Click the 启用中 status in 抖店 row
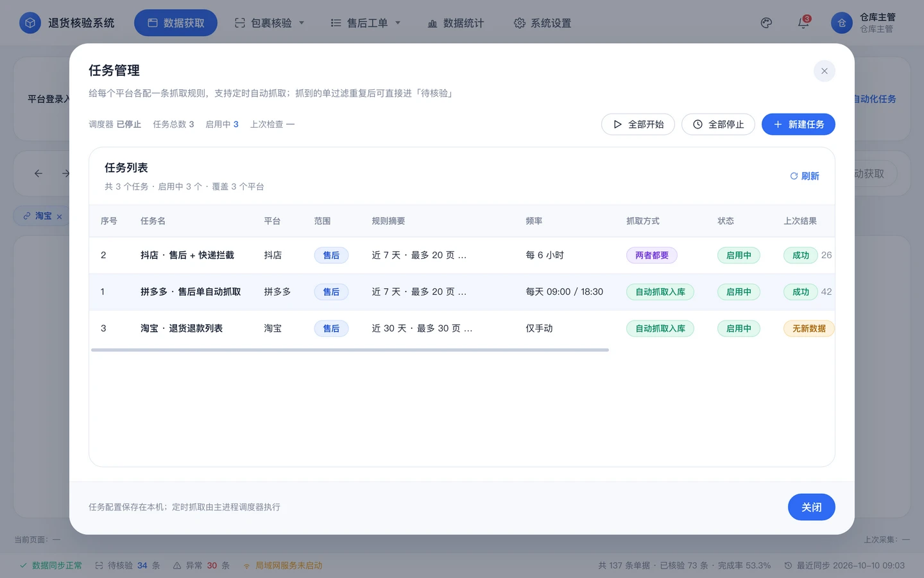Screen dimensions: 924x578 [739, 255]
